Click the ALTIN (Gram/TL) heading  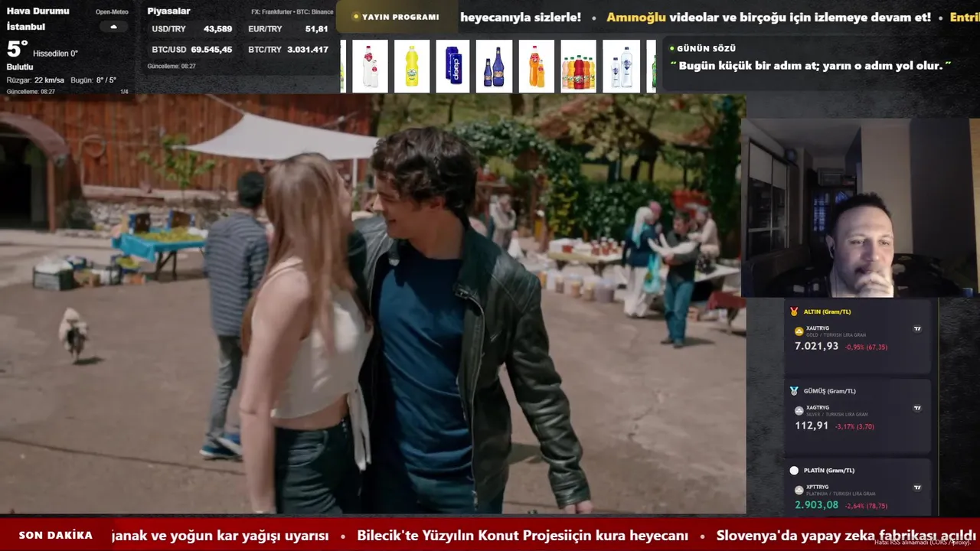click(x=827, y=311)
